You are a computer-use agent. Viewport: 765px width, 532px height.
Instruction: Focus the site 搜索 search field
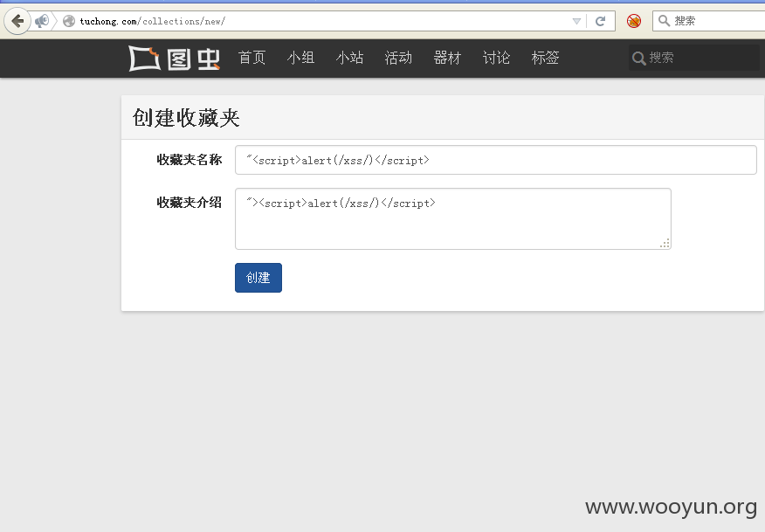694,58
